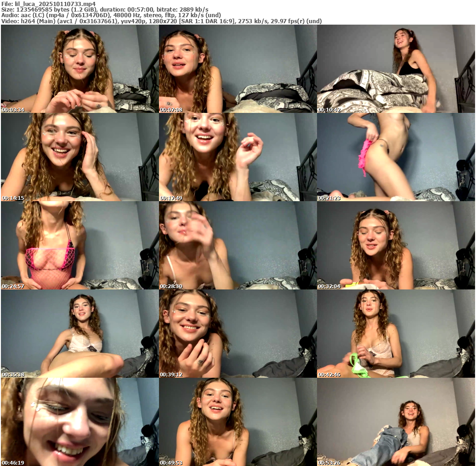
Task: Click the 'Size: 1235469585 bytes' header line
Action: (105, 9)
